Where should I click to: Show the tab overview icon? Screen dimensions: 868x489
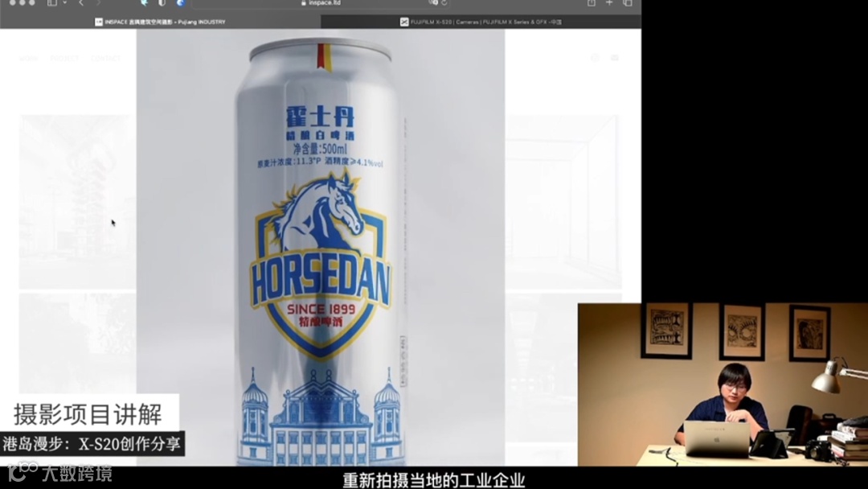point(628,2)
